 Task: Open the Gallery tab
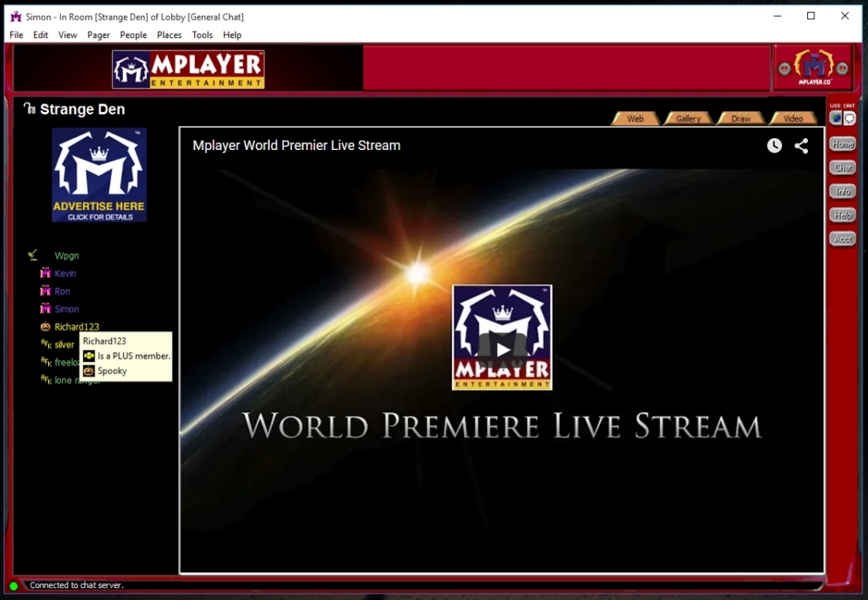pyautogui.click(x=688, y=118)
